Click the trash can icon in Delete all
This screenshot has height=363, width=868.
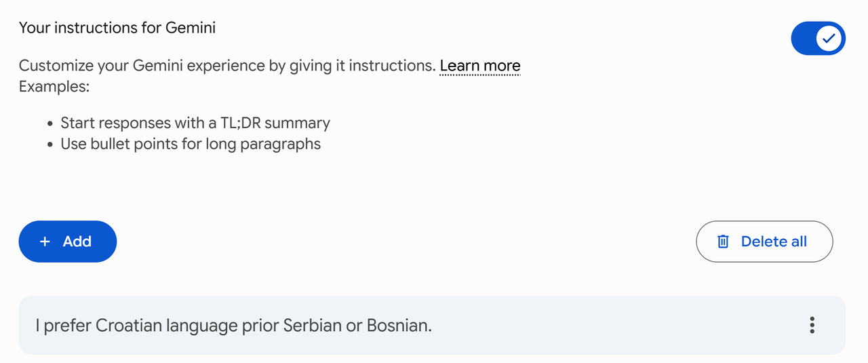[723, 242]
